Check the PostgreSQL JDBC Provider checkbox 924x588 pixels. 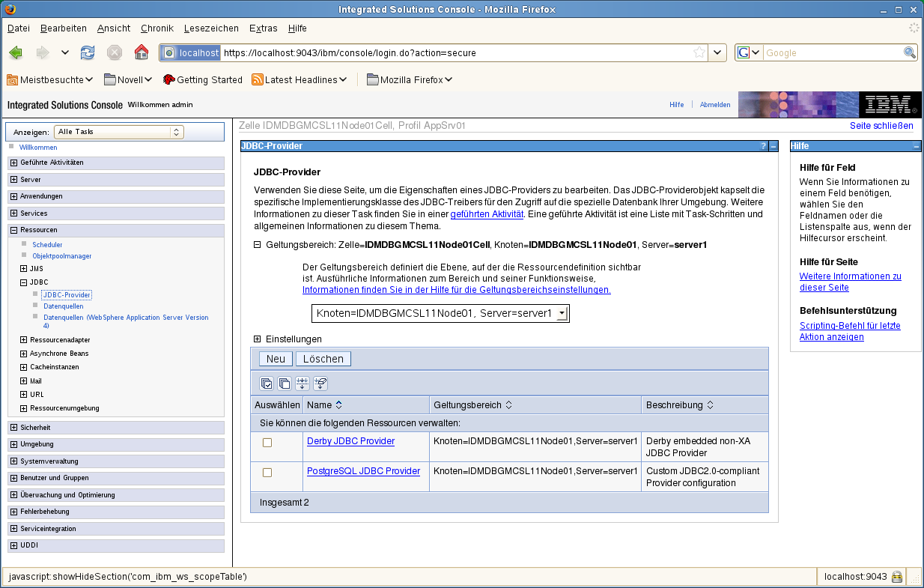(x=267, y=473)
